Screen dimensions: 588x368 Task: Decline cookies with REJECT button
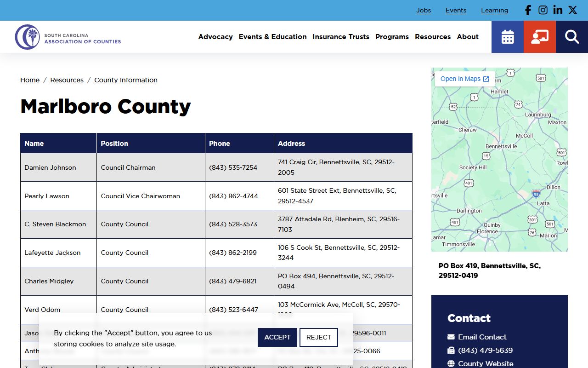click(319, 337)
